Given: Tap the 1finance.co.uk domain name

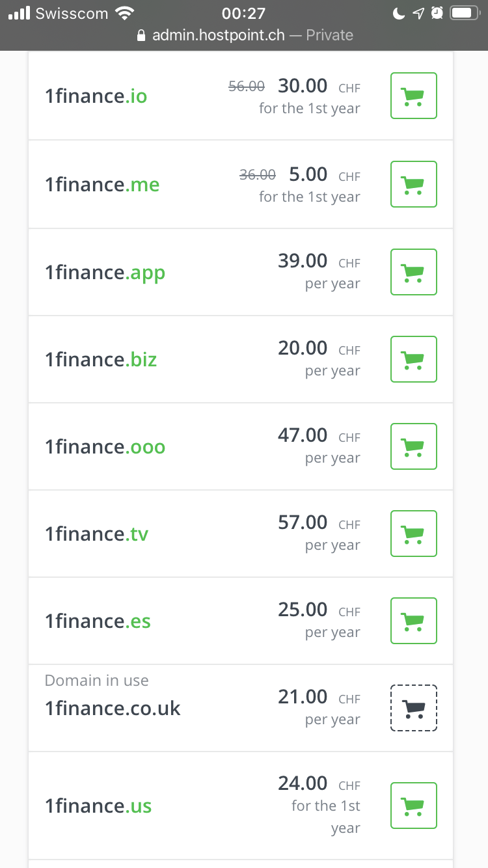Looking at the screenshot, I should pos(113,708).
